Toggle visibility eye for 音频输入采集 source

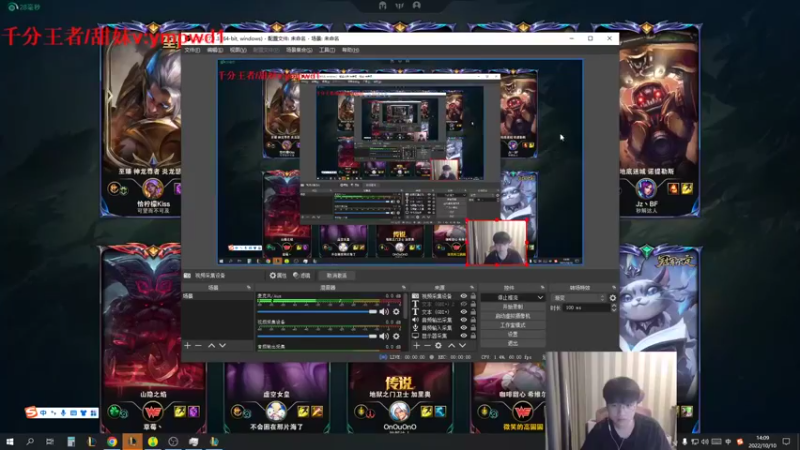click(x=464, y=328)
